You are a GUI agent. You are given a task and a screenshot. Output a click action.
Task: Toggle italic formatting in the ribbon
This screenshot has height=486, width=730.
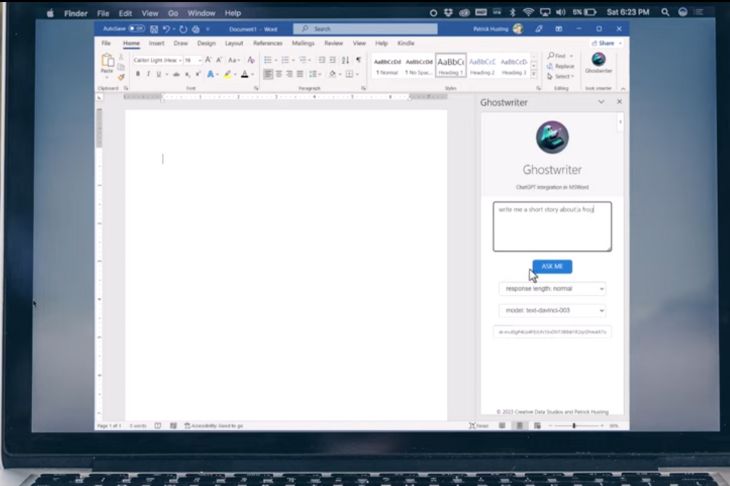click(148, 74)
